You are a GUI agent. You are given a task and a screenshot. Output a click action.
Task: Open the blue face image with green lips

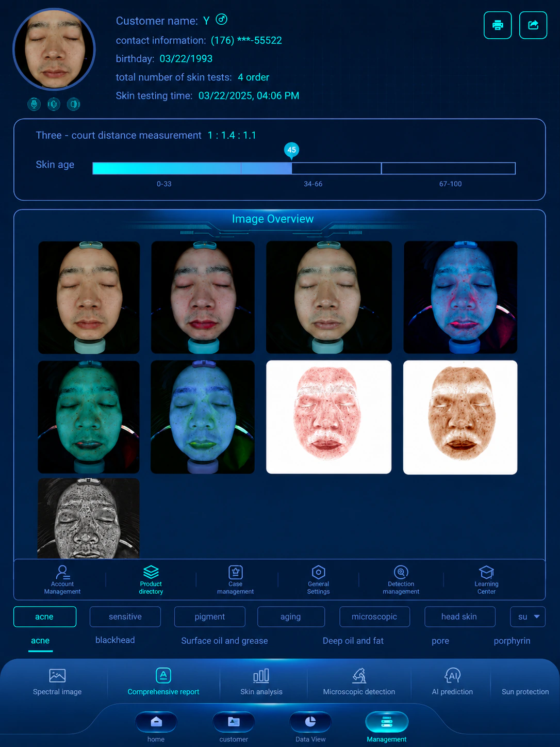point(203,417)
